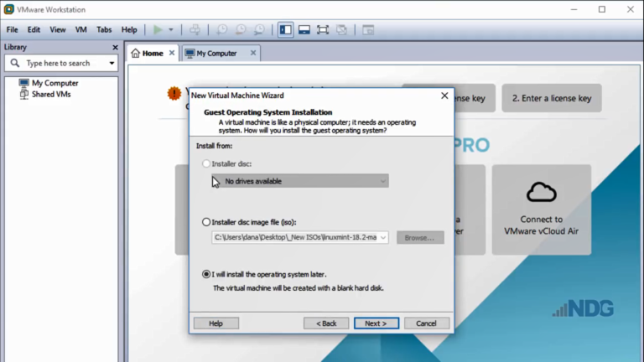Click the Back button in the wizard
644x362 pixels.
click(x=326, y=323)
